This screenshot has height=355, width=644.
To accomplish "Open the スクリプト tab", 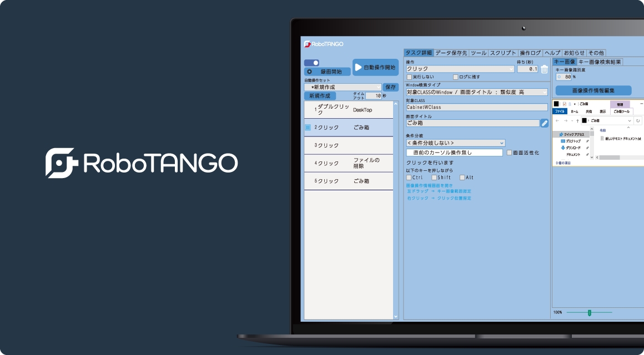I will point(503,53).
